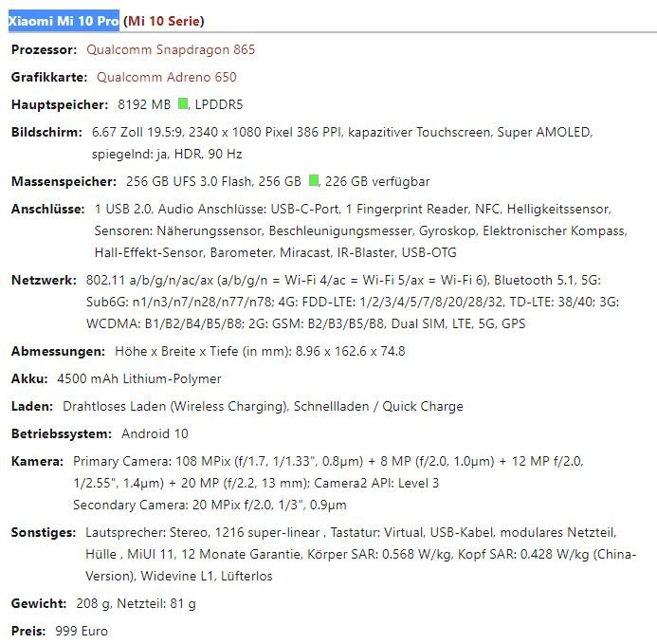The image size is (657, 644).
Task: Click the LPDDR5 memory type text
Action: click(219, 105)
